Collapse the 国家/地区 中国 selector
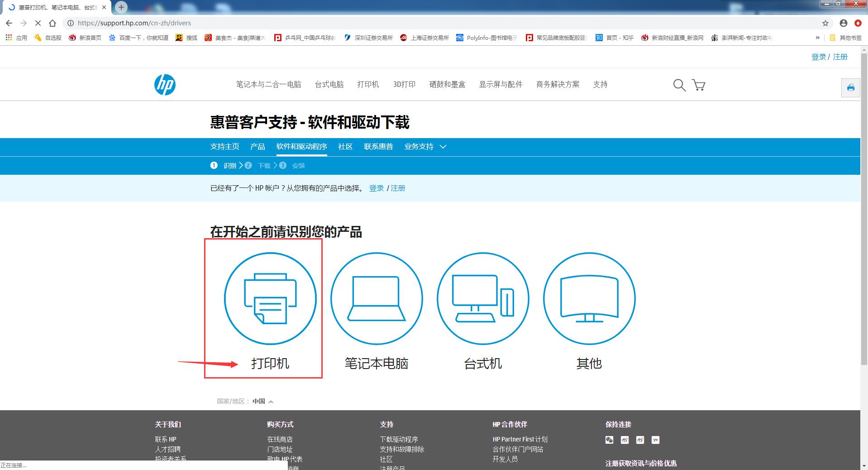The width and height of the screenshot is (868, 470). 271,401
